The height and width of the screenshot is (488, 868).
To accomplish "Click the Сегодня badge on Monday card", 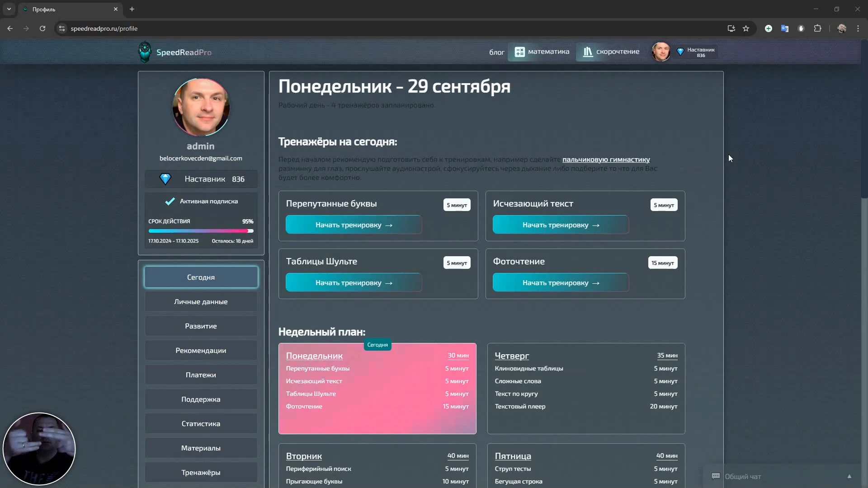I will tap(377, 345).
